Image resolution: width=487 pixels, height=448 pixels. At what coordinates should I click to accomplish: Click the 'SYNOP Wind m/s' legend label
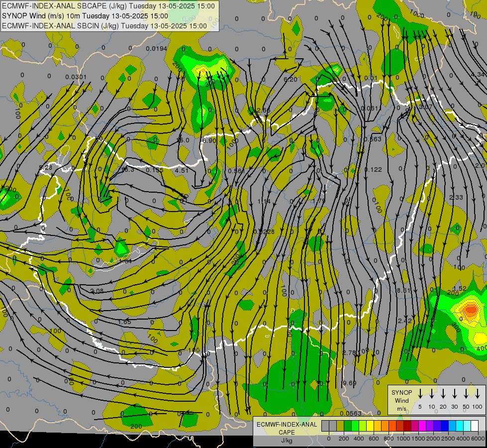click(401, 400)
